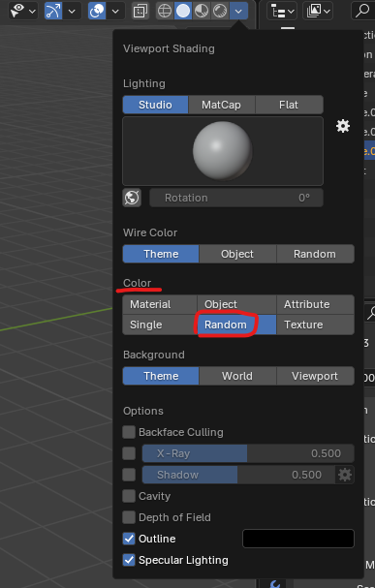Image resolution: width=375 pixels, height=588 pixels.
Task: Toggle the viewport gizmos icon
Action: pos(53,11)
